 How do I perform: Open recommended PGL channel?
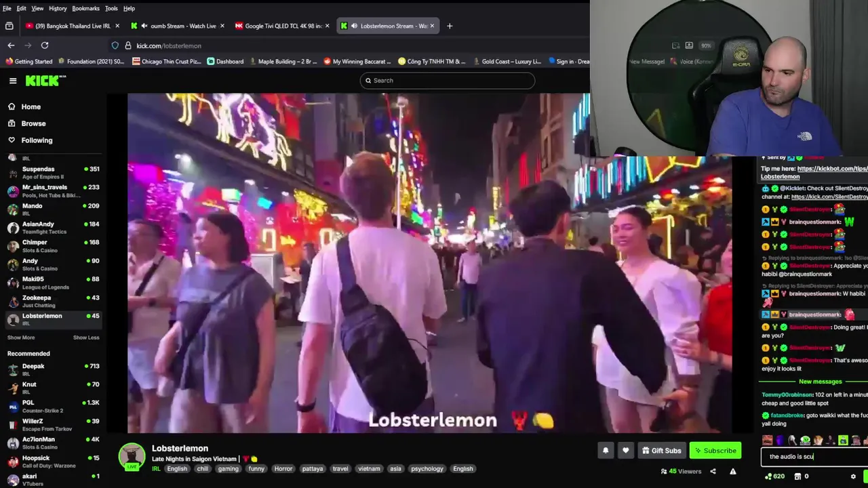tap(53, 406)
